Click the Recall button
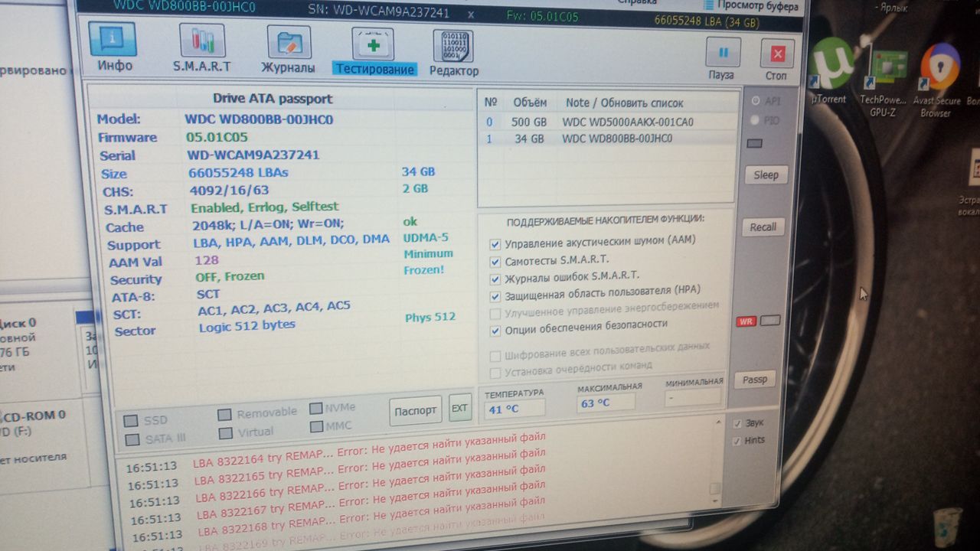The height and width of the screenshot is (551, 980). pos(763,227)
